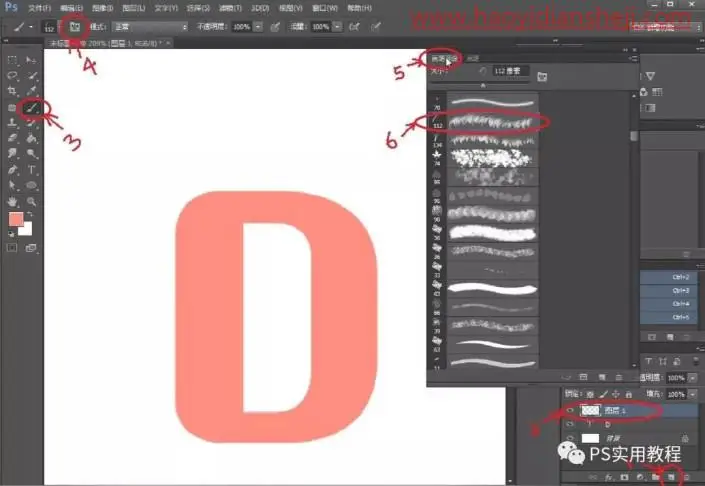
Task: Select the 134 brush preset stroke
Action: click(x=493, y=141)
